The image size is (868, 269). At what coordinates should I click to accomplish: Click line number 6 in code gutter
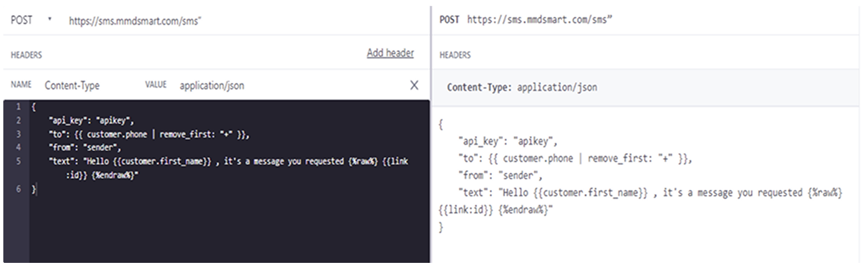click(18, 189)
